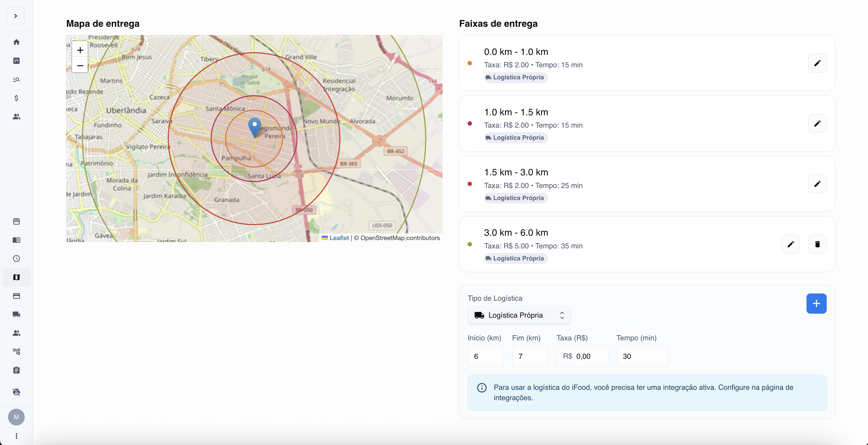868x445 pixels.
Task: Edit the 0.0 km - 1.0 km range
Action: [817, 63]
